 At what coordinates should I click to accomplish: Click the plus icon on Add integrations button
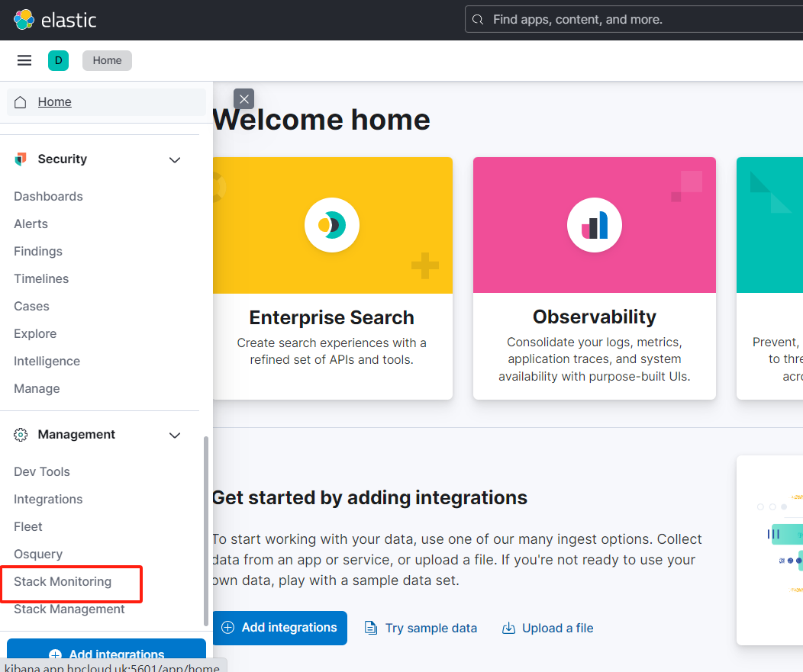coord(227,628)
